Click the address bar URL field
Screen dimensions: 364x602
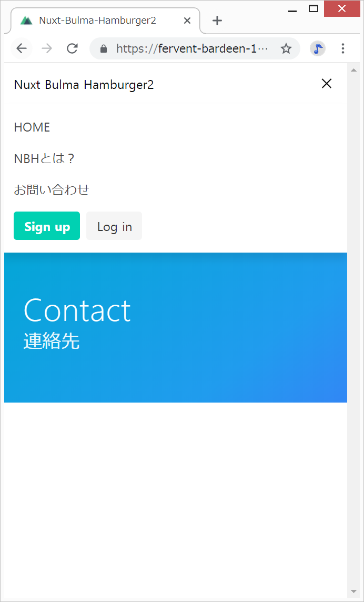(x=192, y=48)
